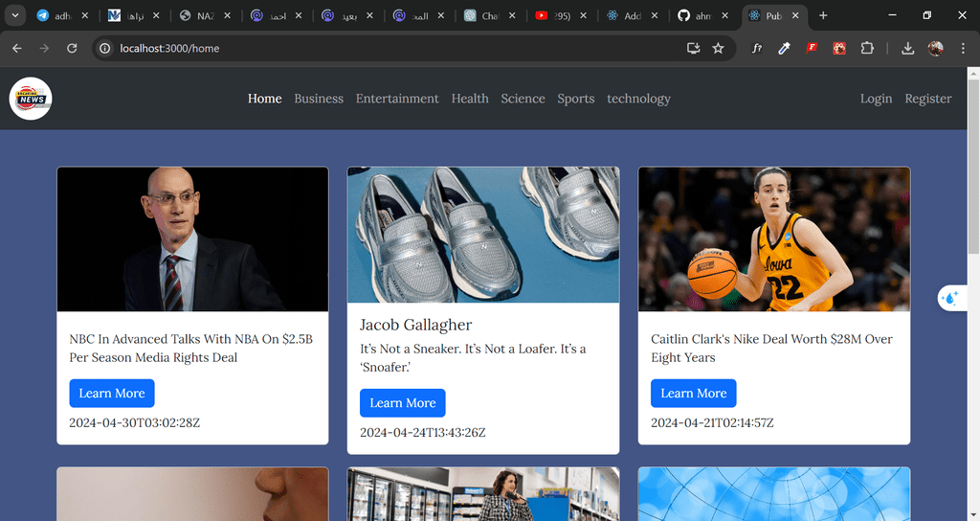Image resolution: width=980 pixels, height=521 pixels.
Task: Click the 'It's Not a Sneaker' headline
Action: (473, 358)
